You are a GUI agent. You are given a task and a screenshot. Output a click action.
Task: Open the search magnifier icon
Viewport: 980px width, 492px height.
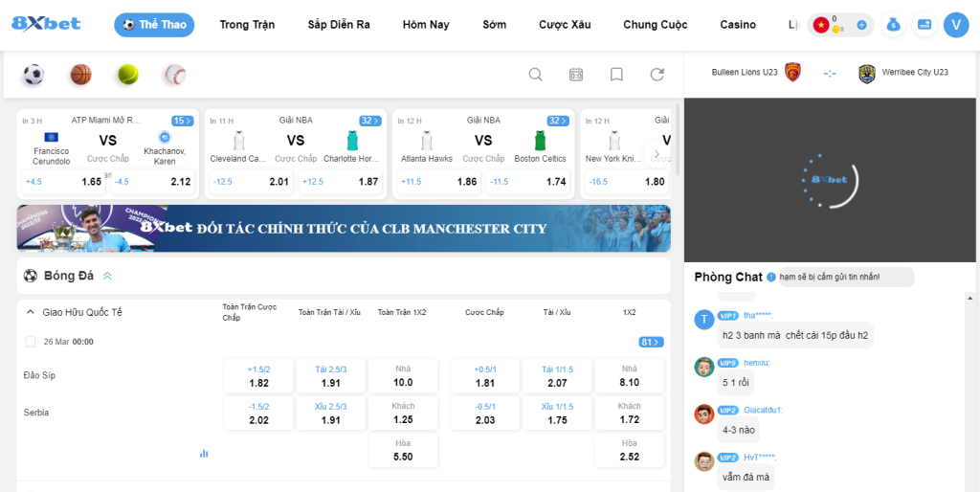(x=536, y=75)
